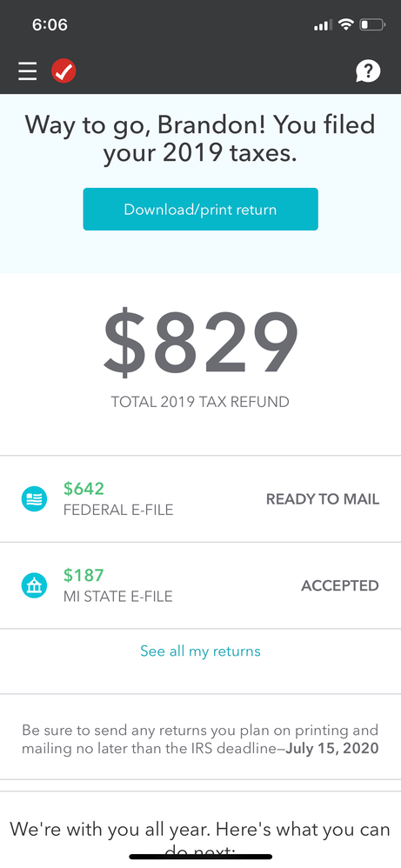Tap the federal flag icon
The height and width of the screenshot is (868, 401).
[x=34, y=498]
